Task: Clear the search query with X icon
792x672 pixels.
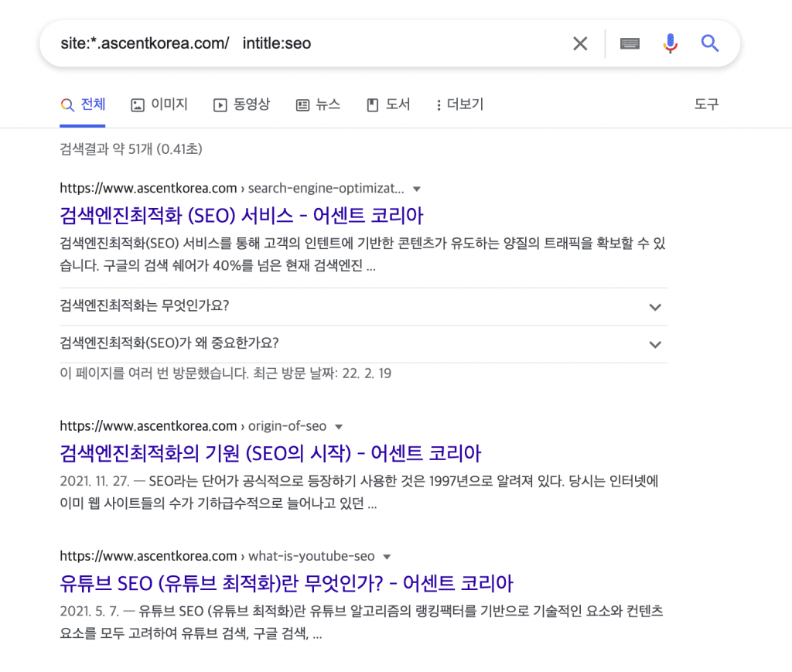Action: pyautogui.click(x=580, y=43)
